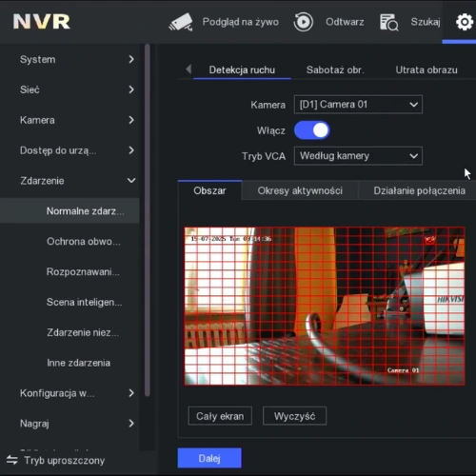Switch to Detekcja ruchu tab
476x476 pixels.
pos(242,69)
